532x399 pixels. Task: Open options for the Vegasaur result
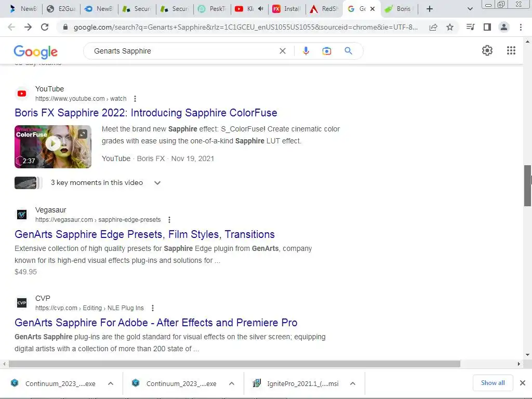tap(169, 220)
